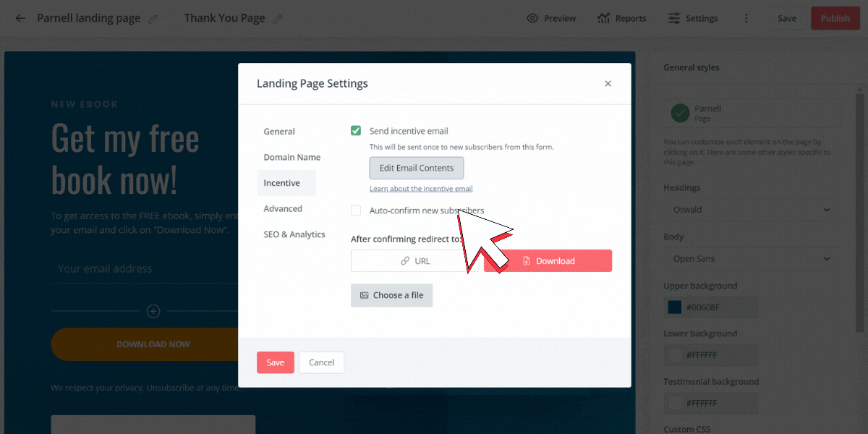Click the top bar Save button
Viewport: 868px width, 434px height.
[787, 18]
